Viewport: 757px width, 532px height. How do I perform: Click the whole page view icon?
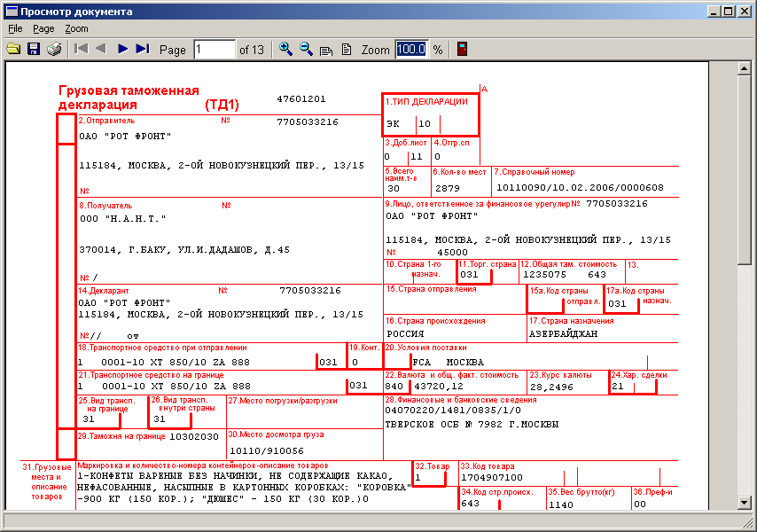click(x=347, y=49)
